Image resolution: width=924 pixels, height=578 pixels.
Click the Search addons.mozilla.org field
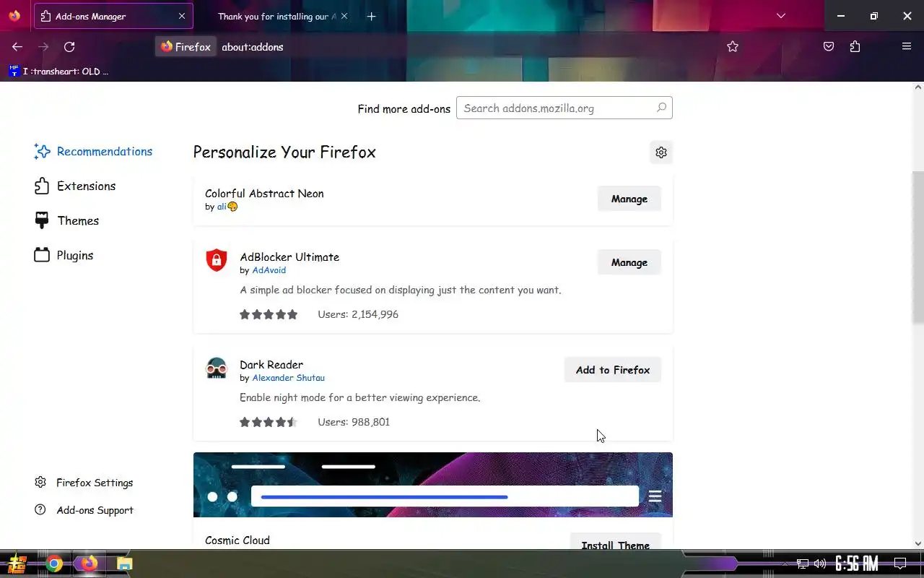564,108
